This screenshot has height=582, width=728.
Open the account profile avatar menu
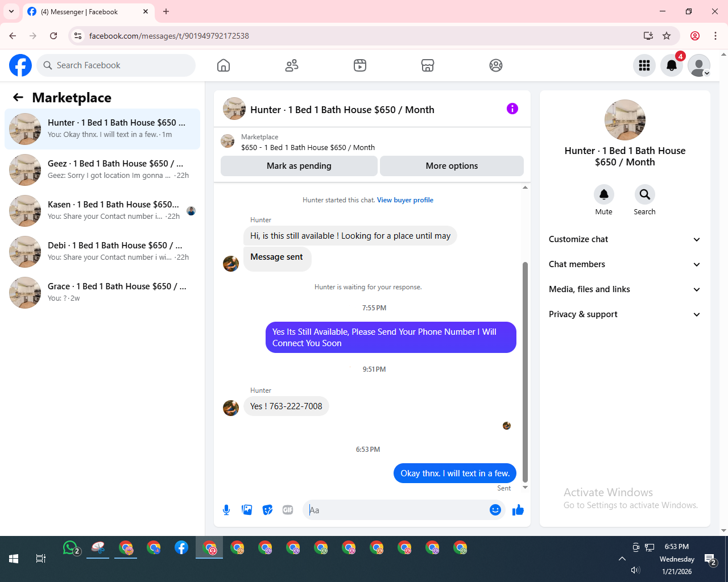tap(699, 65)
